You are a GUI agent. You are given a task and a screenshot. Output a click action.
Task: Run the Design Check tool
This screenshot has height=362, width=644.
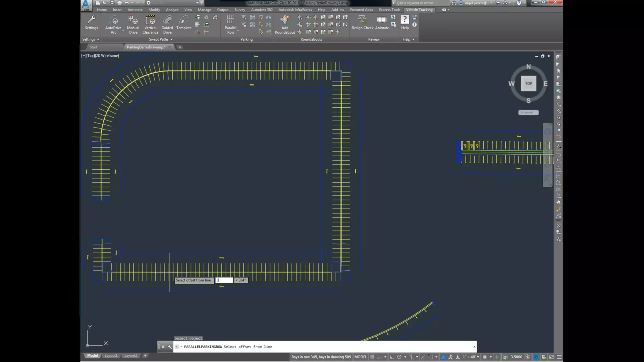click(x=362, y=22)
